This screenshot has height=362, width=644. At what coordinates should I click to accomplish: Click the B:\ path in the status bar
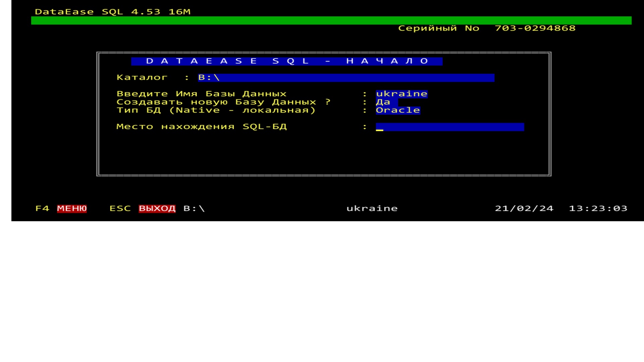(x=194, y=208)
